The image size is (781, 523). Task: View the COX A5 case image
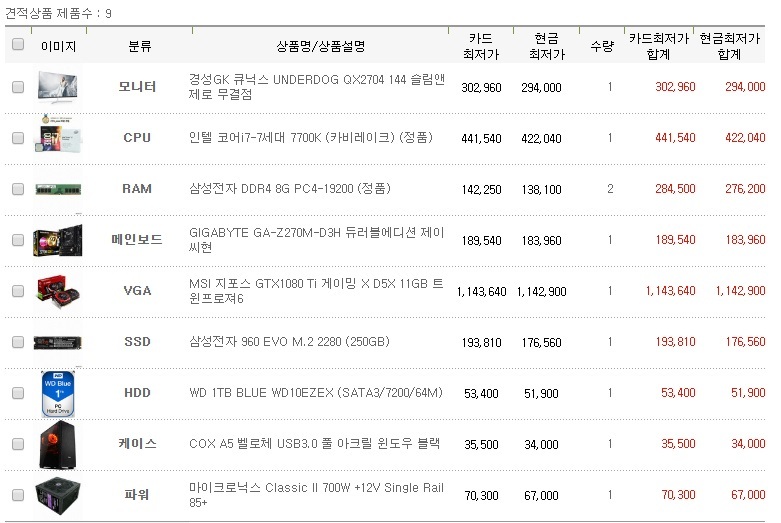coord(58,445)
